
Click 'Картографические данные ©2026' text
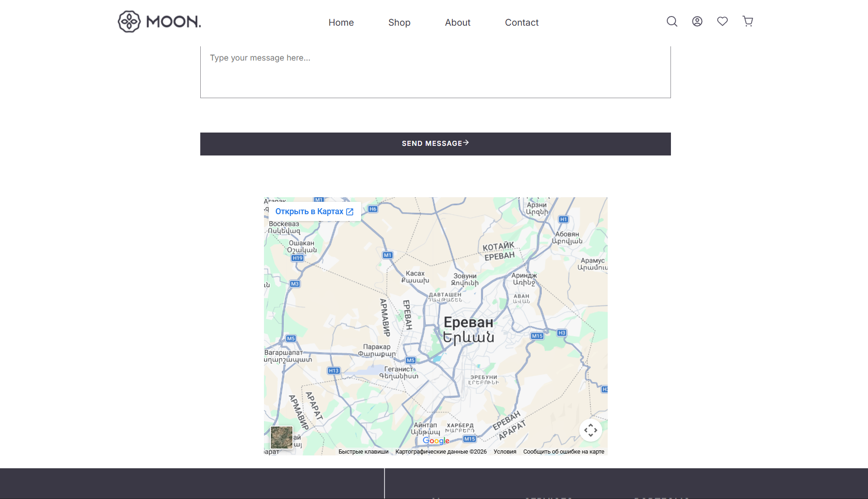[441, 452]
